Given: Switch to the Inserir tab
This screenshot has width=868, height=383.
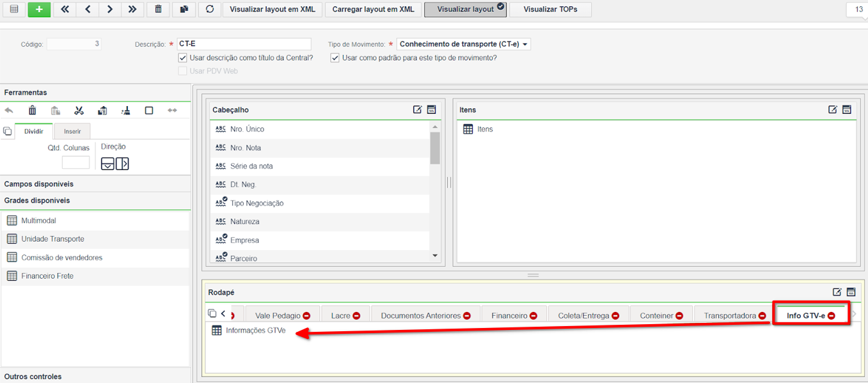Looking at the screenshot, I should (72, 131).
